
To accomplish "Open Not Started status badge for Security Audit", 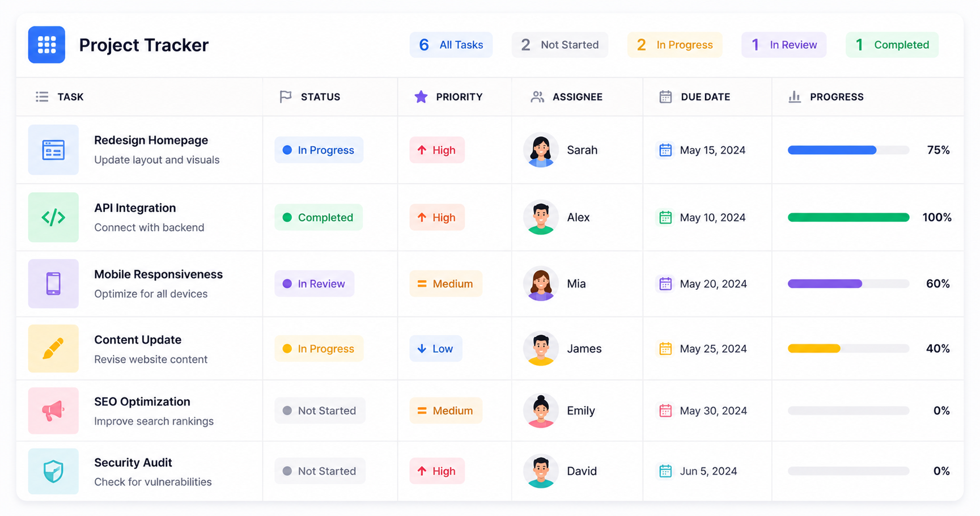I will [320, 471].
